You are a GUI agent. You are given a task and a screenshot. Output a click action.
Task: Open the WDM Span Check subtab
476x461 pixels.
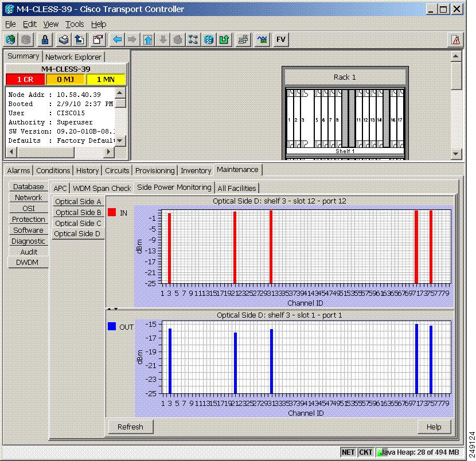(102, 188)
